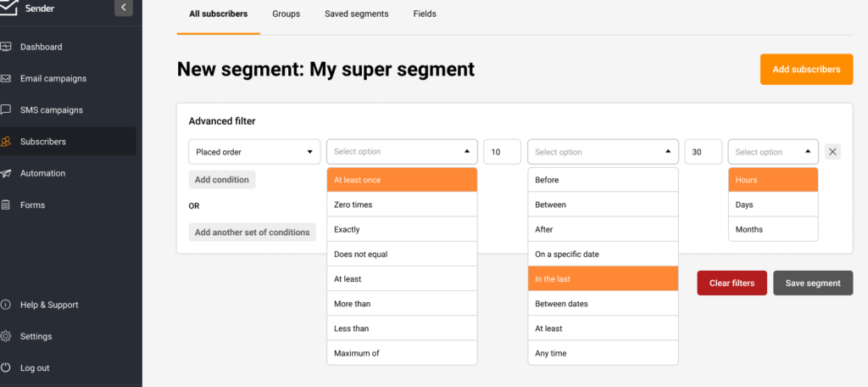Image resolution: width=868 pixels, height=387 pixels.
Task: Click the Dashboard icon in sidebar
Action: pos(5,47)
